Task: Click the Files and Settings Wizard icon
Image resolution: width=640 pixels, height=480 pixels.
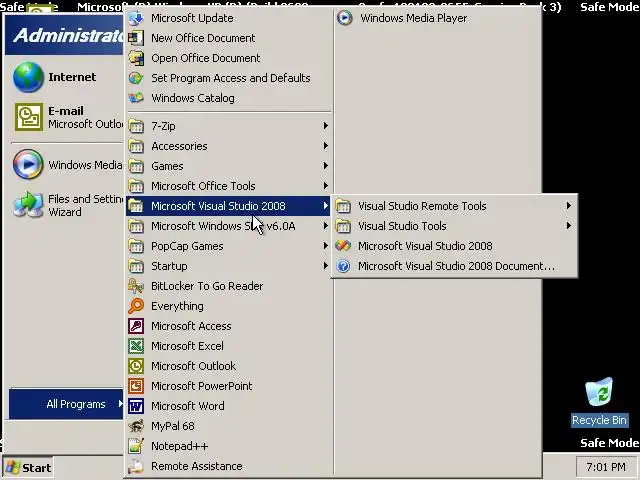Action: click(28, 205)
